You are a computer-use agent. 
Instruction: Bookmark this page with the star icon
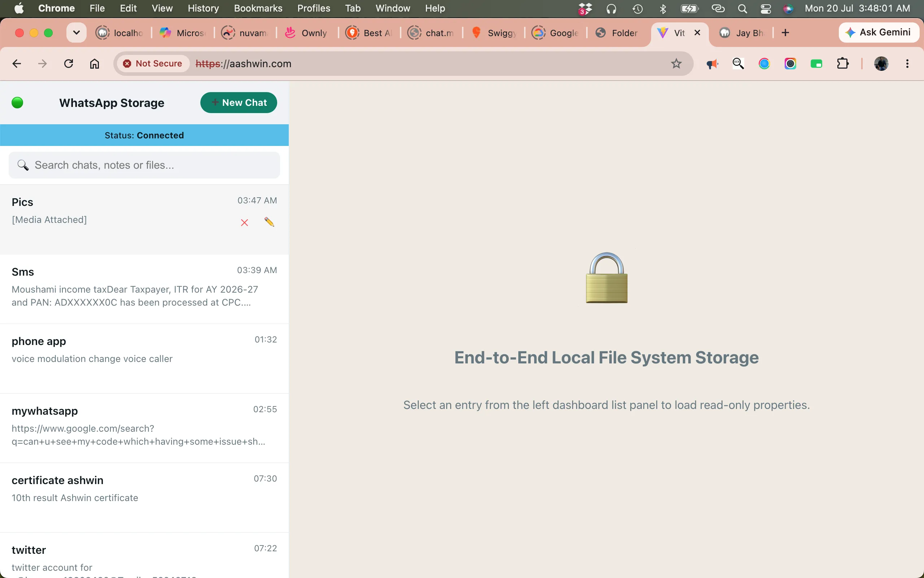tap(676, 64)
